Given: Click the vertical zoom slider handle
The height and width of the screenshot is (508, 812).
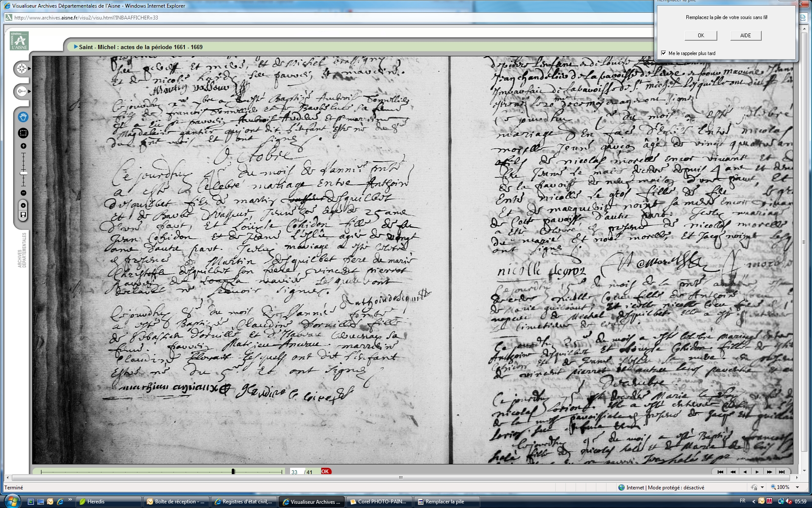Looking at the screenshot, I should pos(23,173).
